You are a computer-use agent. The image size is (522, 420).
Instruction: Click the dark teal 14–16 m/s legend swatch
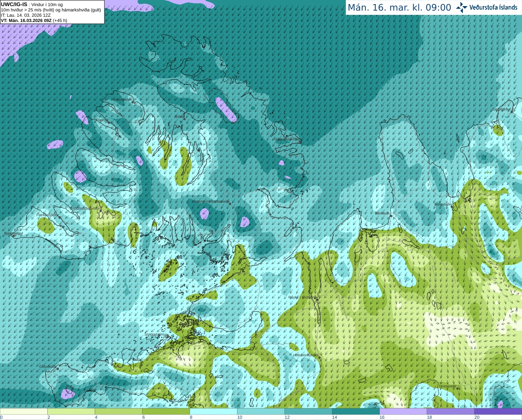(x=356, y=411)
